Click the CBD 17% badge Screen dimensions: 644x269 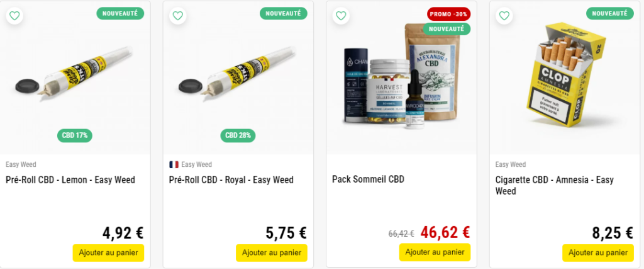click(75, 135)
